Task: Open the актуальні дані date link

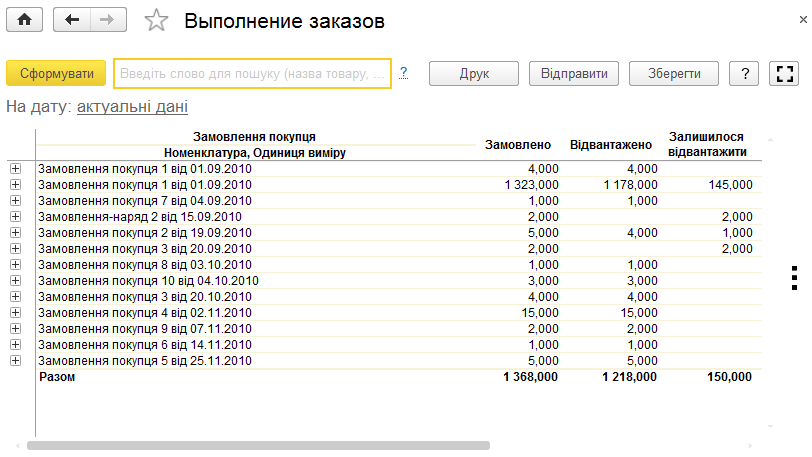Action: [x=132, y=107]
